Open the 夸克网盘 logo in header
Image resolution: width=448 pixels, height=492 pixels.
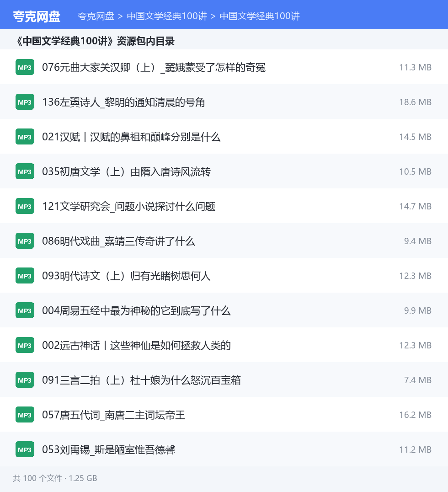click(x=37, y=16)
